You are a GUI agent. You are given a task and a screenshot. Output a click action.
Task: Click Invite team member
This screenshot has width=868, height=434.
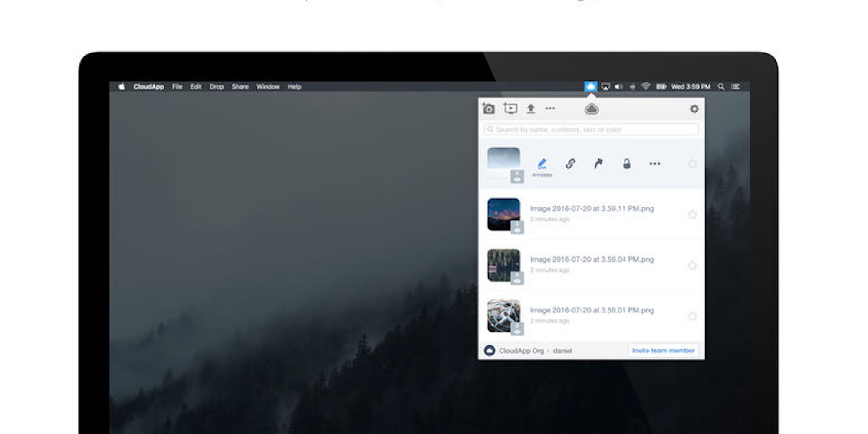663,350
